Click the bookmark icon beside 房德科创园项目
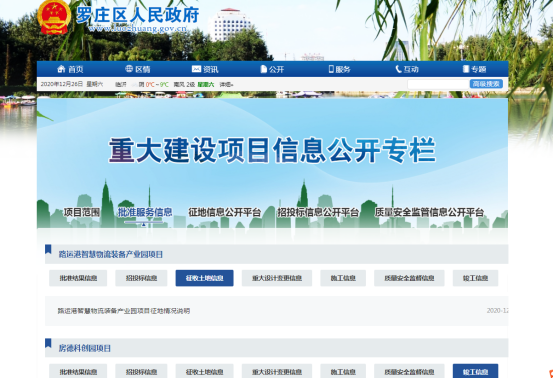554x378 pixels. pyautogui.click(x=48, y=343)
